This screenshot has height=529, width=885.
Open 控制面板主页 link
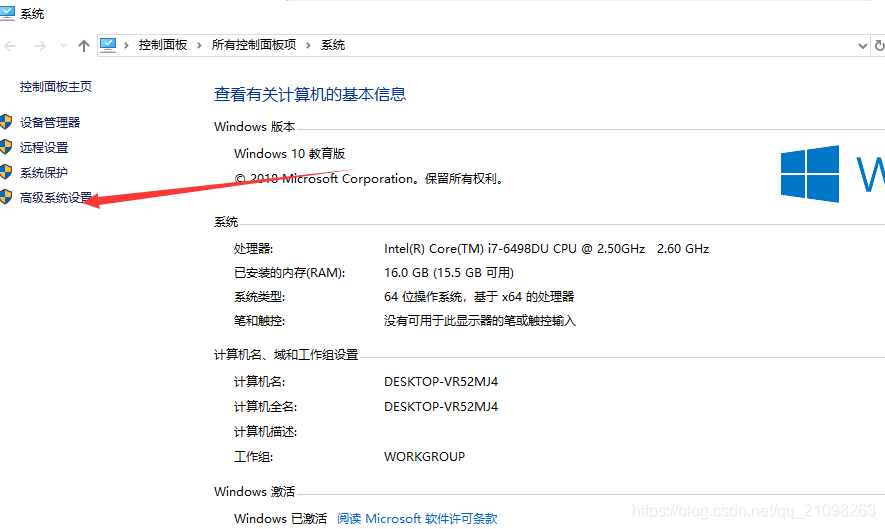click(56, 86)
